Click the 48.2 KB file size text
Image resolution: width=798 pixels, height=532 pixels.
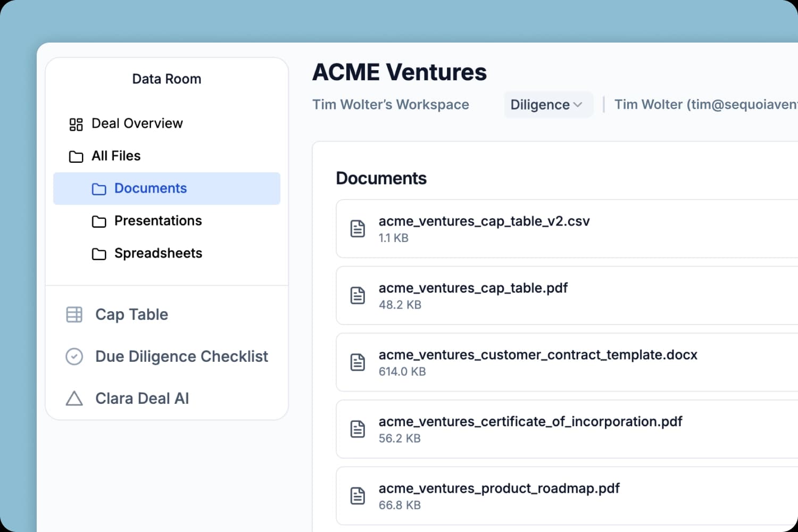coord(400,305)
